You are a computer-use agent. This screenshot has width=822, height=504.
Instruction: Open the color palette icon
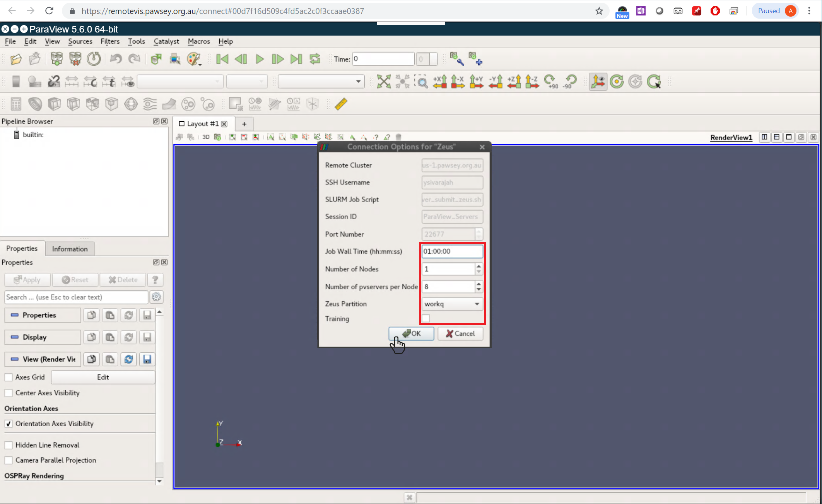[194, 59]
